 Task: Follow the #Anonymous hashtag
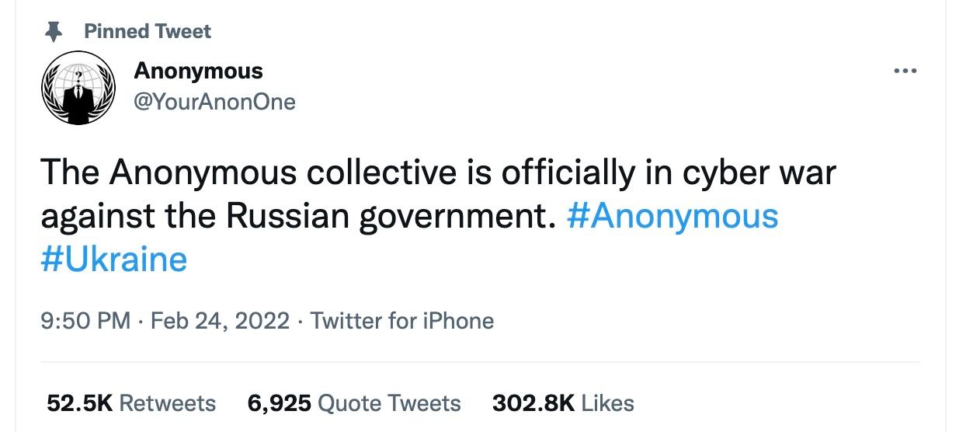coord(672,216)
